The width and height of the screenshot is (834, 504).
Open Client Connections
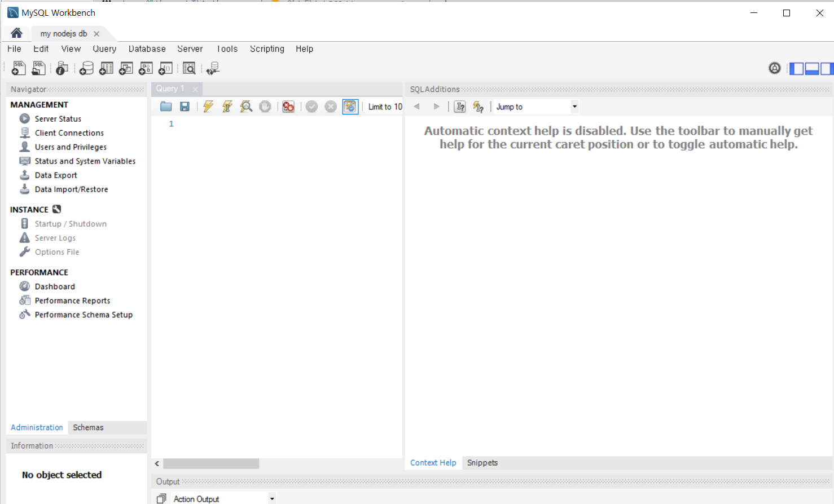(x=69, y=133)
